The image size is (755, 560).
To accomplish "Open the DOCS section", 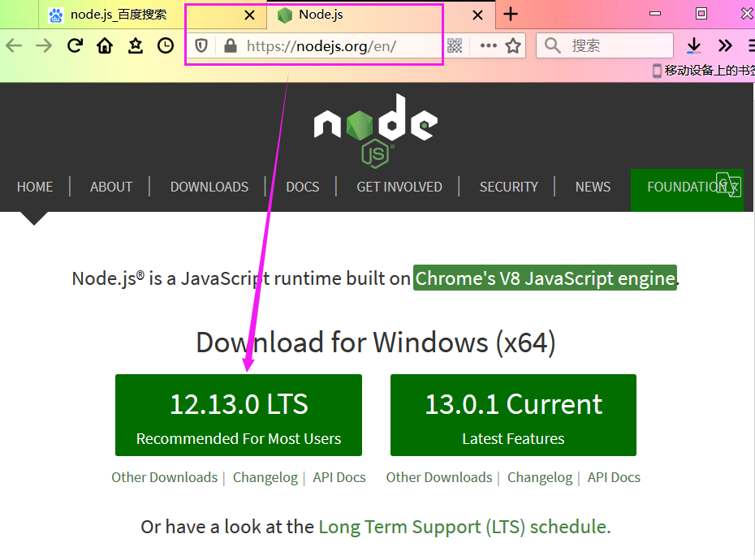I will point(303,187).
